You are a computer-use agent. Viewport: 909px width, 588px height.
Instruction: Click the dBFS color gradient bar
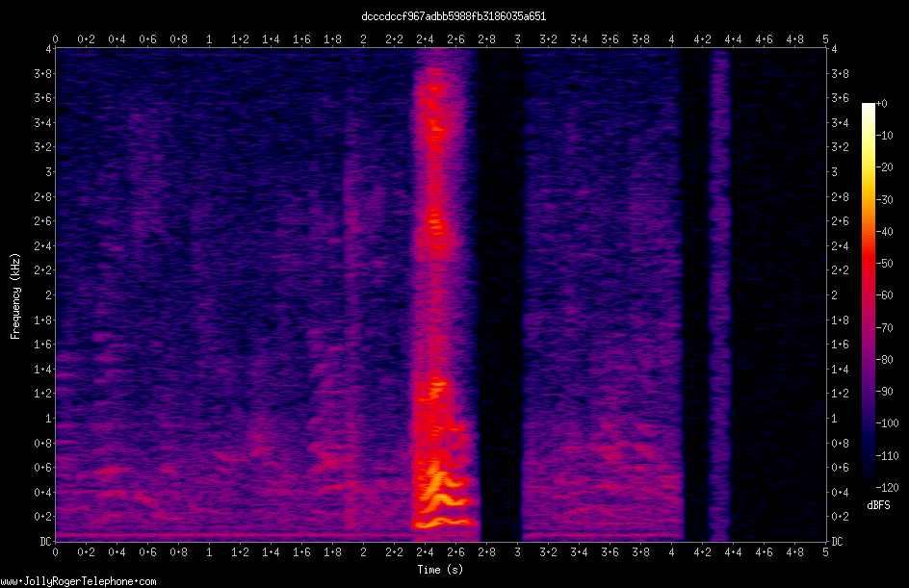(x=868, y=295)
